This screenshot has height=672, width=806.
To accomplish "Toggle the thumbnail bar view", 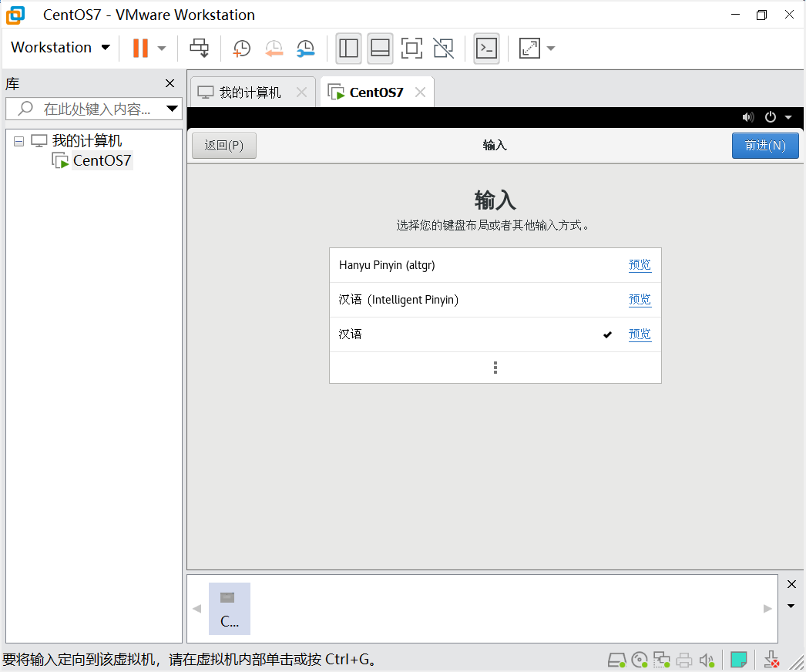I will coord(381,49).
